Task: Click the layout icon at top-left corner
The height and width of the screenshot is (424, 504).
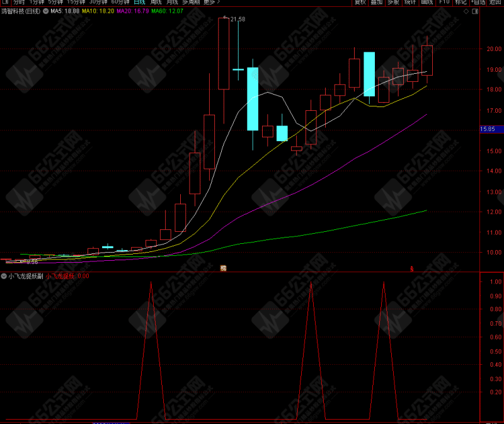Action: click(5, 2)
